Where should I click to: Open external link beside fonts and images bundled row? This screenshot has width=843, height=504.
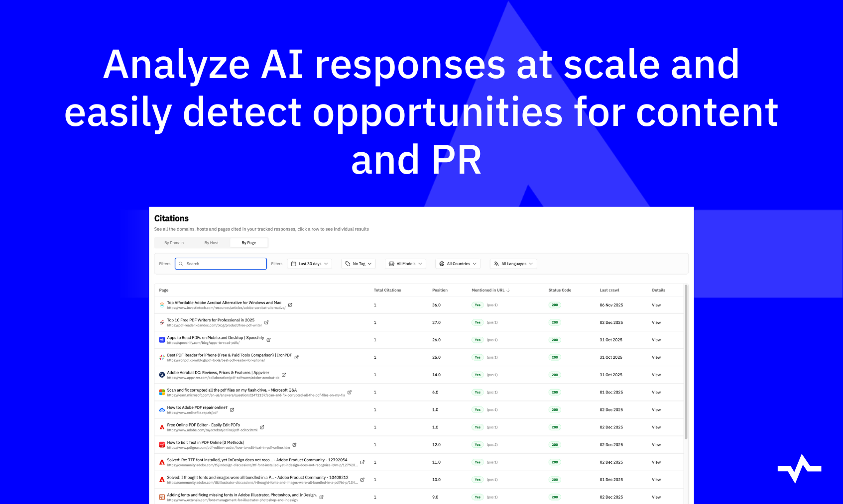[x=362, y=480]
